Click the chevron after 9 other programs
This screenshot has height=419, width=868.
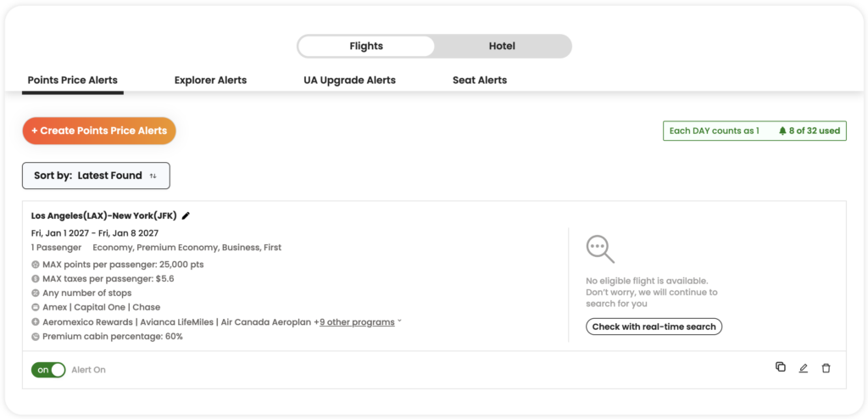click(x=400, y=321)
